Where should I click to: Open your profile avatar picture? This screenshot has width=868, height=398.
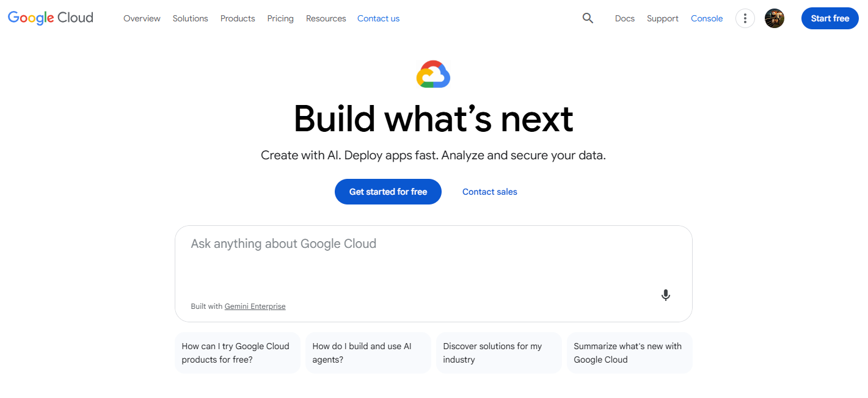coord(774,18)
